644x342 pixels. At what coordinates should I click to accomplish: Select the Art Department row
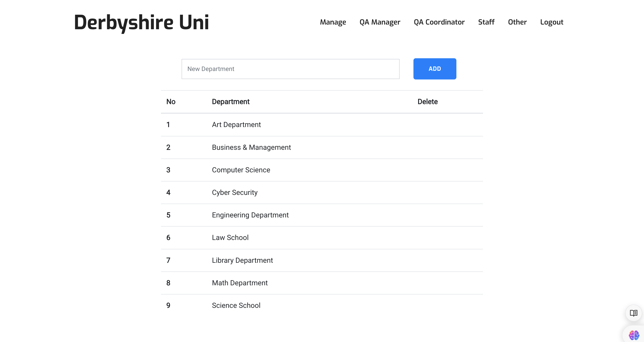coord(236,125)
